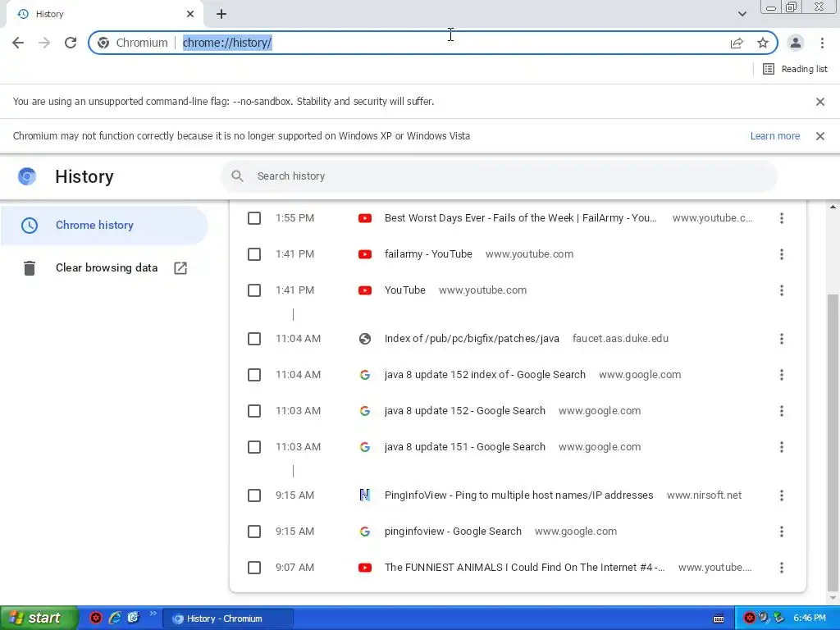Viewport: 840px width, 630px height.
Task: Open more actions for java 8 update 152 index of
Action: (x=782, y=375)
